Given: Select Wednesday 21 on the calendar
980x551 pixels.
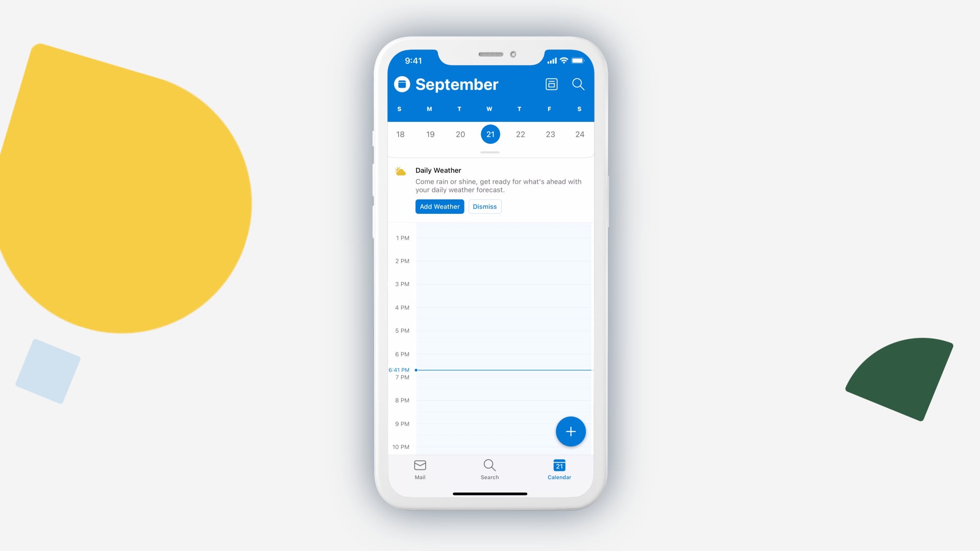Looking at the screenshot, I should pos(490,134).
